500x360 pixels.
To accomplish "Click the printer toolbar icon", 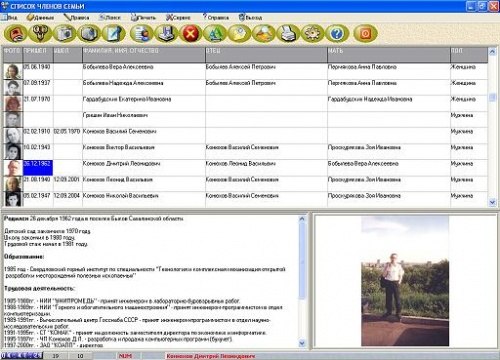I will coord(288,34).
